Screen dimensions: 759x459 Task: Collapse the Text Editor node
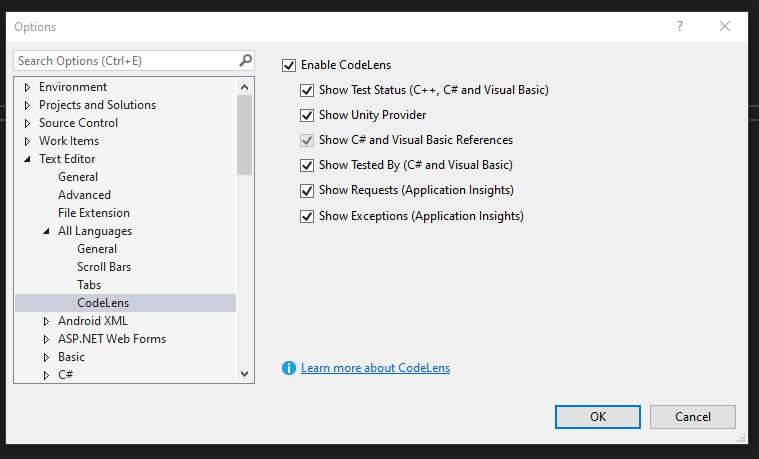27,159
